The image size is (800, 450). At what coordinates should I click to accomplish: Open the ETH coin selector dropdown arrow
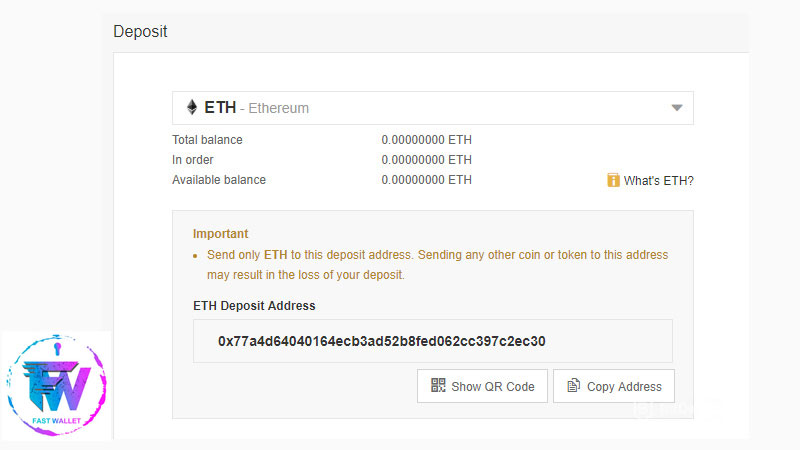[x=677, y=108]
